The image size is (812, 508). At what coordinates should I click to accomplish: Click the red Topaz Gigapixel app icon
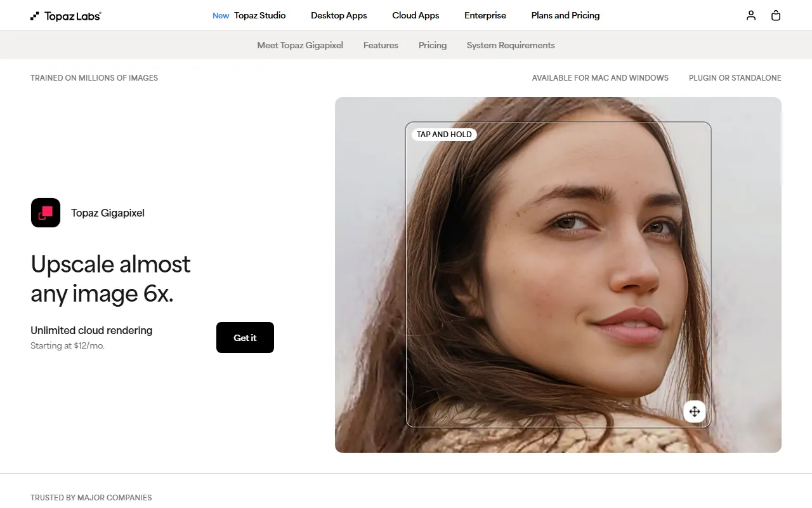(46, 213)
